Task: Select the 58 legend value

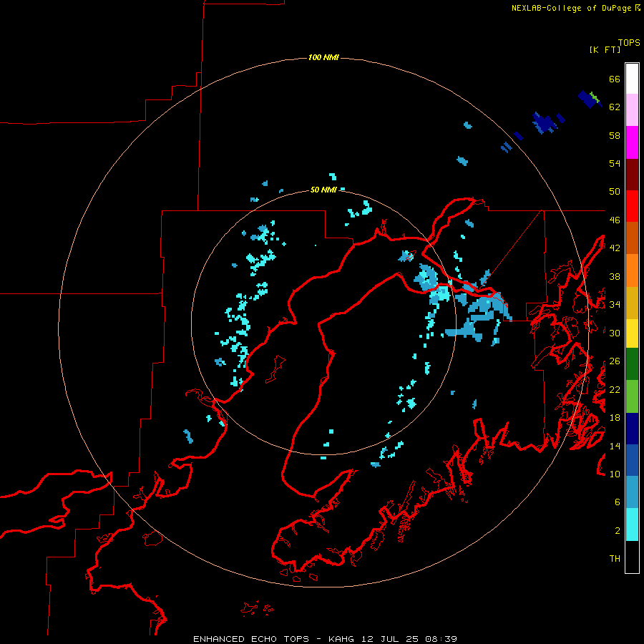Action: coord(615,135)
